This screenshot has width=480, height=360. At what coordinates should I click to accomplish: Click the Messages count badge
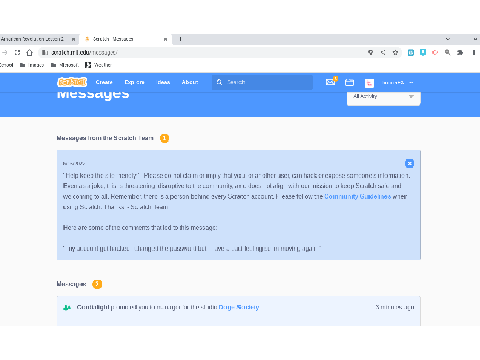pos(97,284)
